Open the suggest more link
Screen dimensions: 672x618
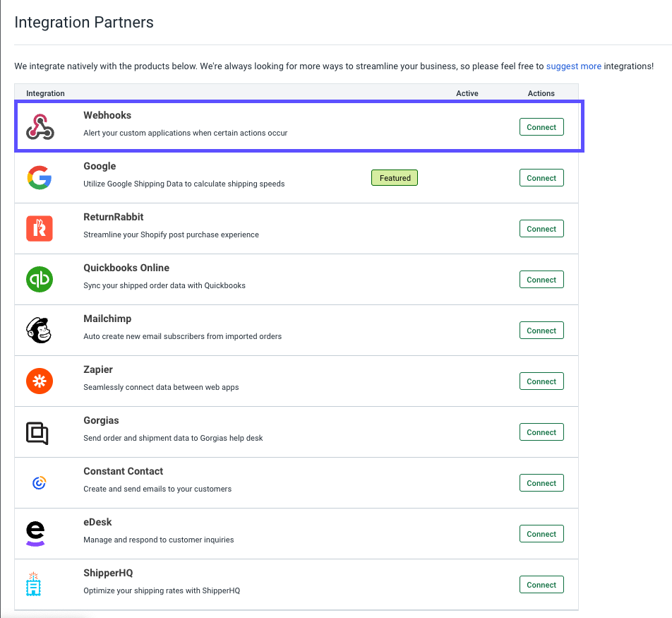pyautogui.click(x=573, y=66)
